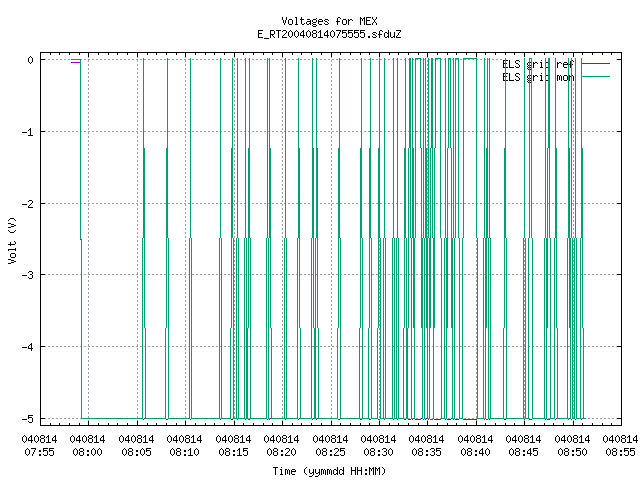640x480 pixels.
Task: Click the 08:45 time tick label
Action: (524, 452)
